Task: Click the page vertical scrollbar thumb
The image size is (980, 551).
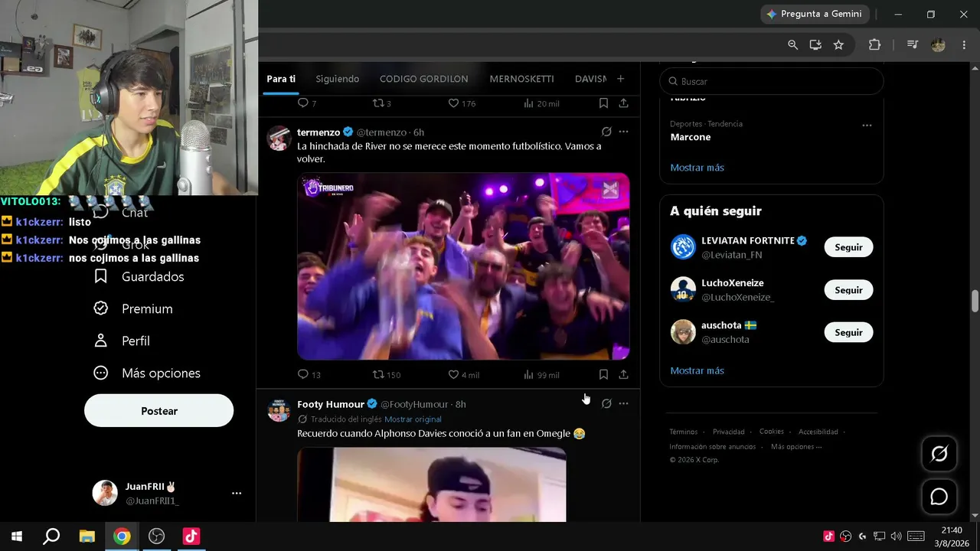Action: click(x=975, y=301)
